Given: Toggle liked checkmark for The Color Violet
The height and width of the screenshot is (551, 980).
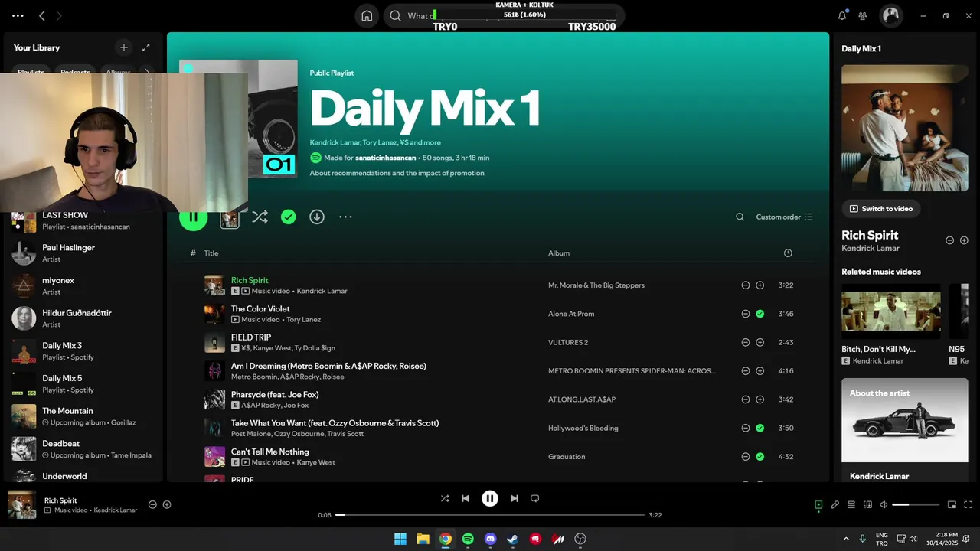Looking at the screenshot, I should pyautogui.click(x=759, y=314).
